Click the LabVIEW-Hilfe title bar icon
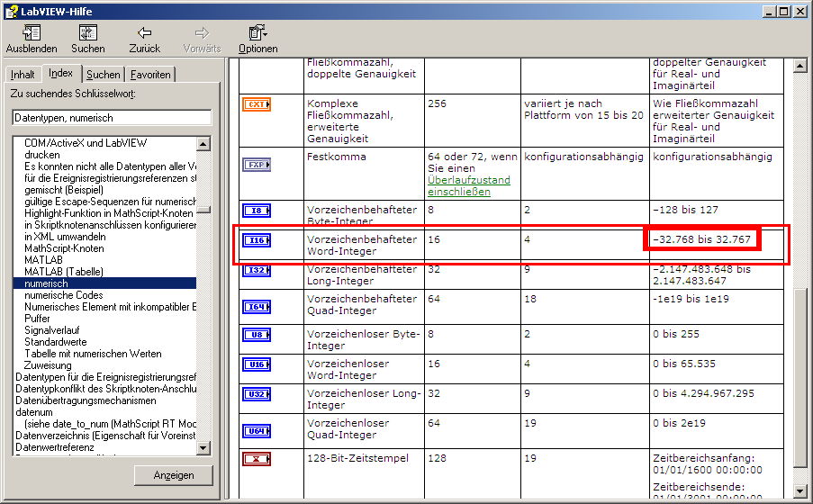 pyautogui.click(x=12, y=12)
